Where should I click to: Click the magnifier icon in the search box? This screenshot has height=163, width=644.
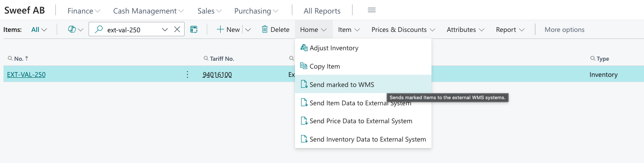tap(99, 29)
